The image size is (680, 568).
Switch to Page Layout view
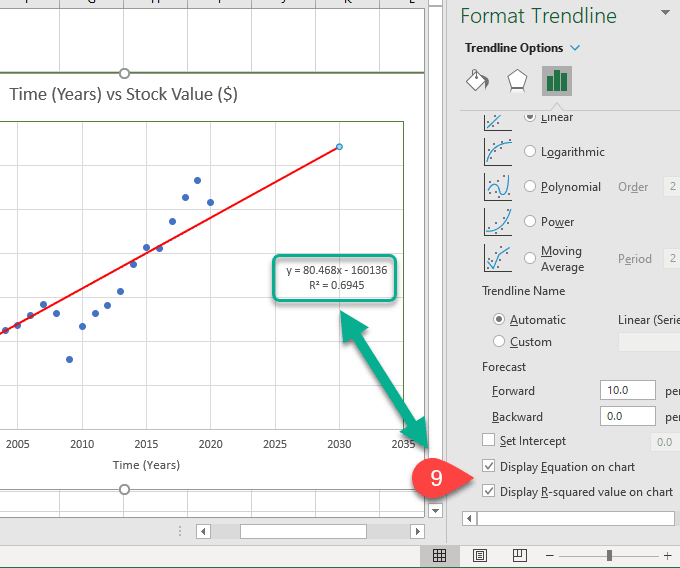click(x=480, y=555)
